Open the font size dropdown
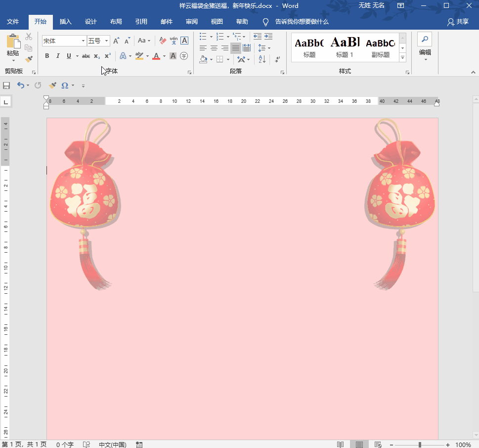The image size is (479, 448). click(106, 41)
